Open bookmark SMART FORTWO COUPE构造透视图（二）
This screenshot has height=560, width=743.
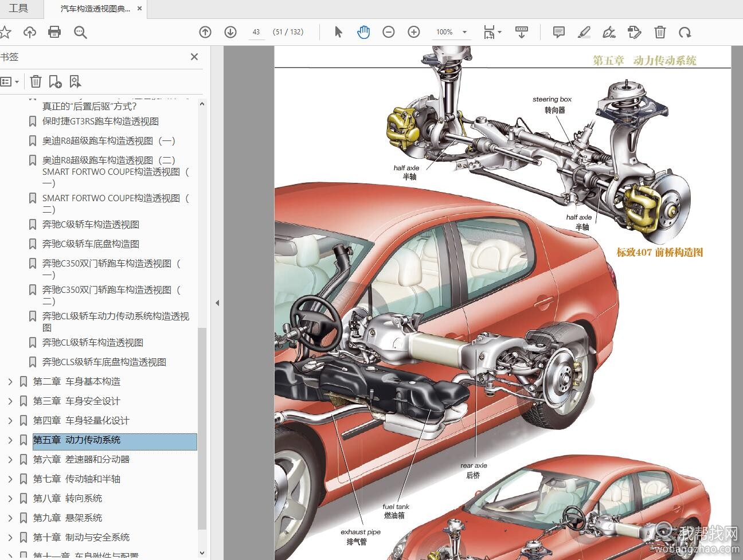[115, 203]
